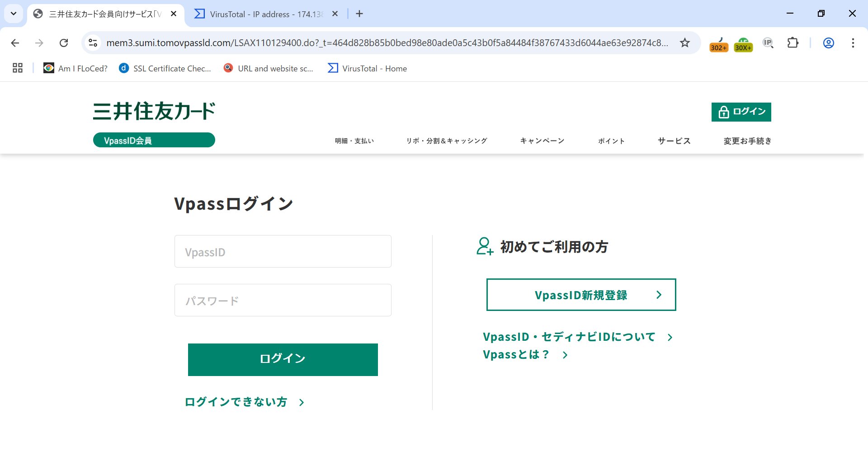Open the ログインできない方 link
The width and height of the screenshot is (868, 461).
point(245,402)
